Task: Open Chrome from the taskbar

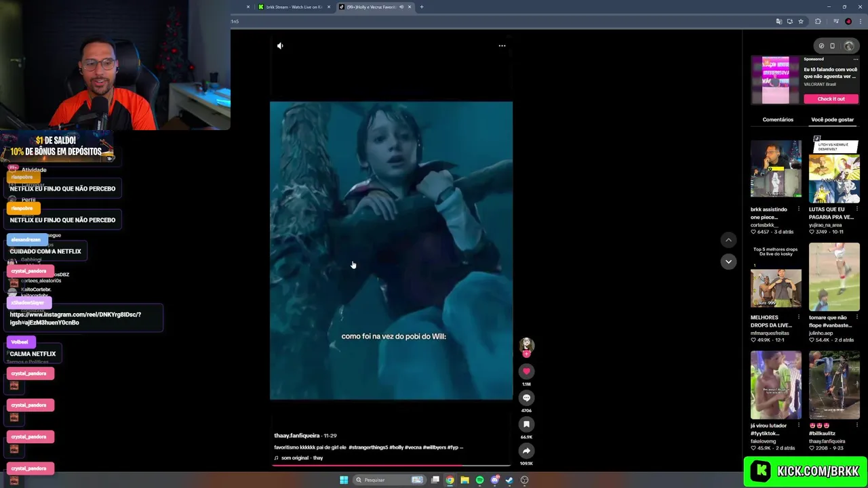Action: click(450, 480)
